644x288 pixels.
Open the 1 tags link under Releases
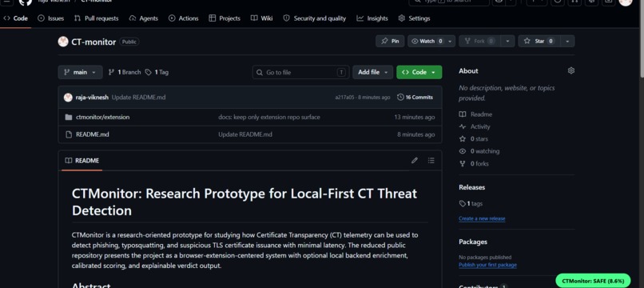(471, 204)
